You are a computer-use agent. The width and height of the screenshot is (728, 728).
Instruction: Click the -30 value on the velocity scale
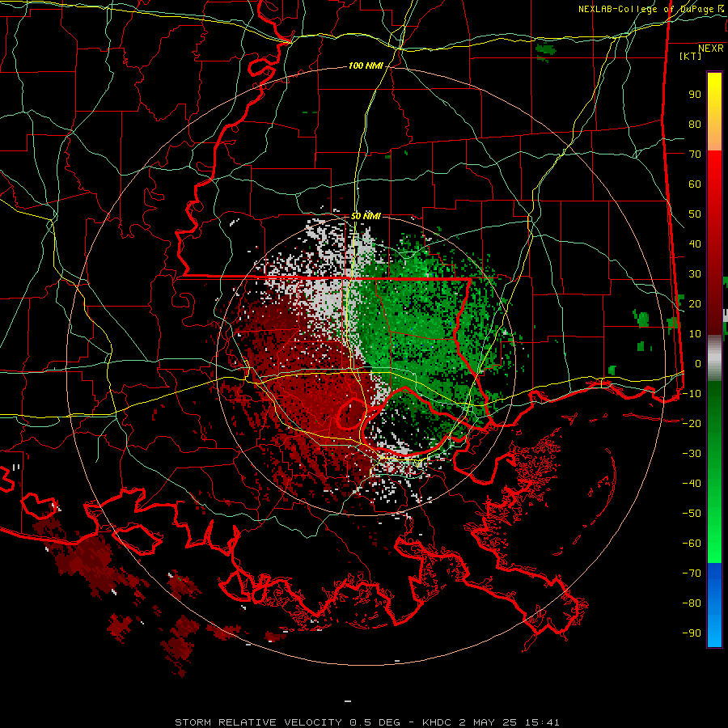692,454
